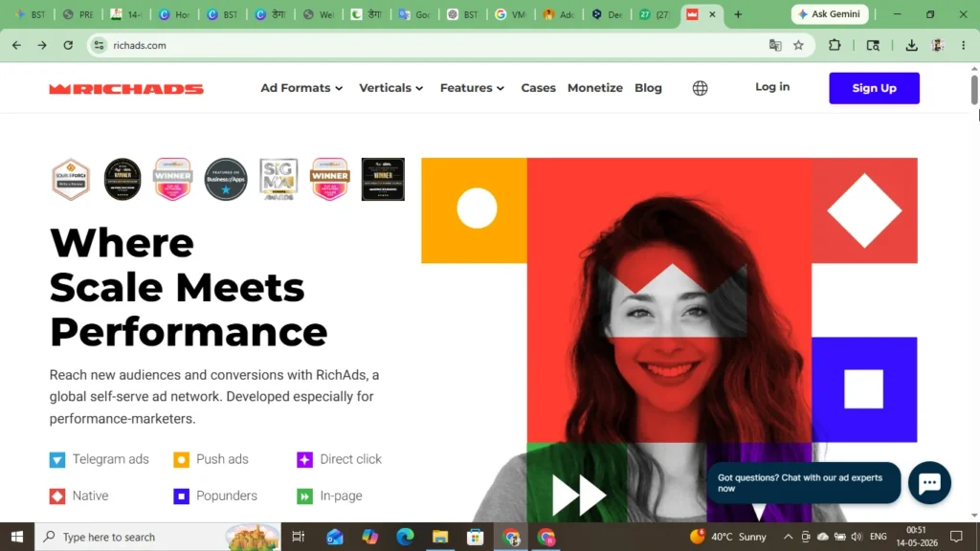Open the Blog menu item

tap(648, 88)
